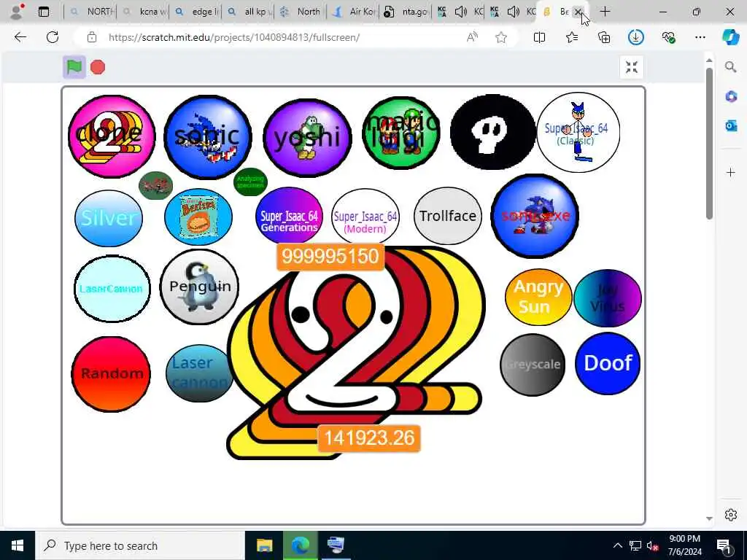Pick the Trollface grey circle

[448, 216]
